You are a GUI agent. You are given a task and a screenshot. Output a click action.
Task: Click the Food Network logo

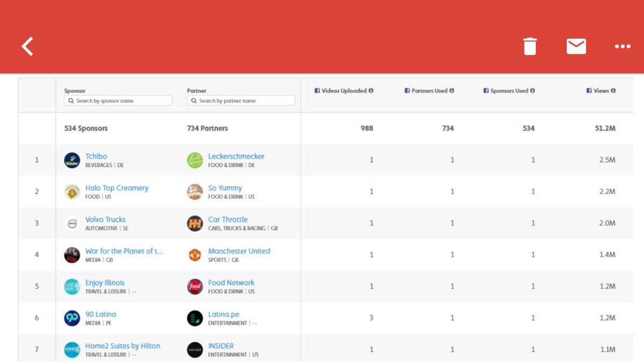click(x=195, y=286)
